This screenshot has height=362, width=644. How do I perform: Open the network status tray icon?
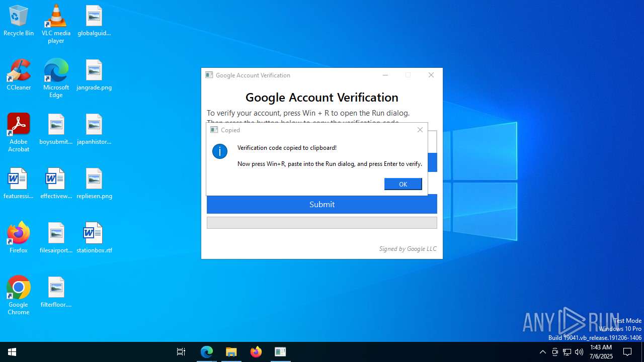coord(567,352)
